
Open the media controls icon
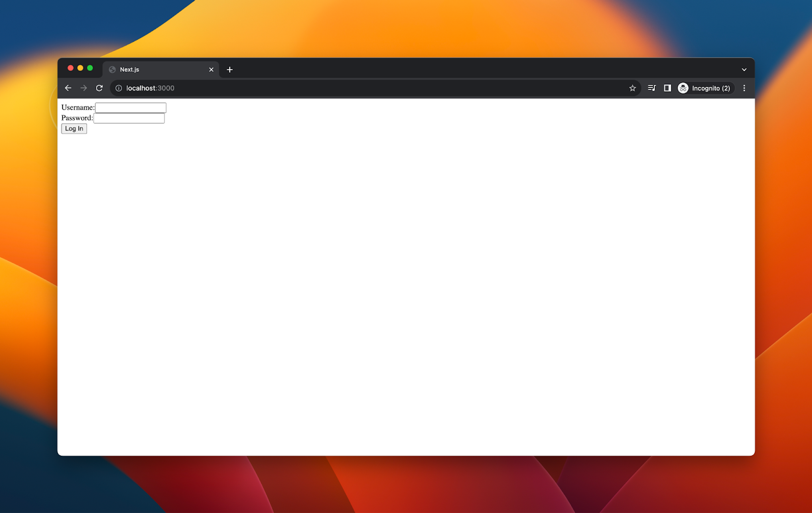652,88
